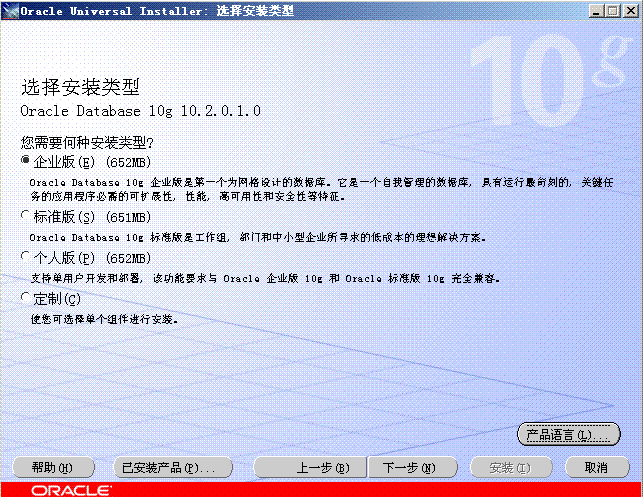The image size is (643, 497).
Task: Proceed with 下一步(N) button
Action: tap(413, 467)
